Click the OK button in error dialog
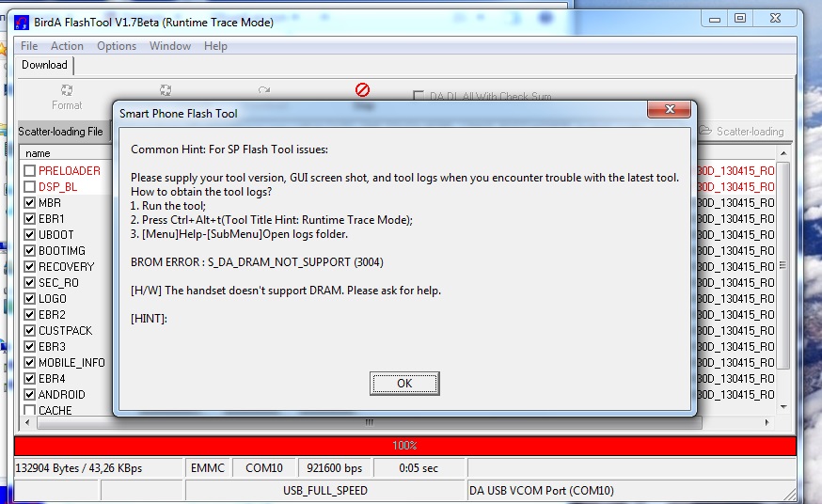The width and height of the screenshot is (822, 504). pos(404,384)
